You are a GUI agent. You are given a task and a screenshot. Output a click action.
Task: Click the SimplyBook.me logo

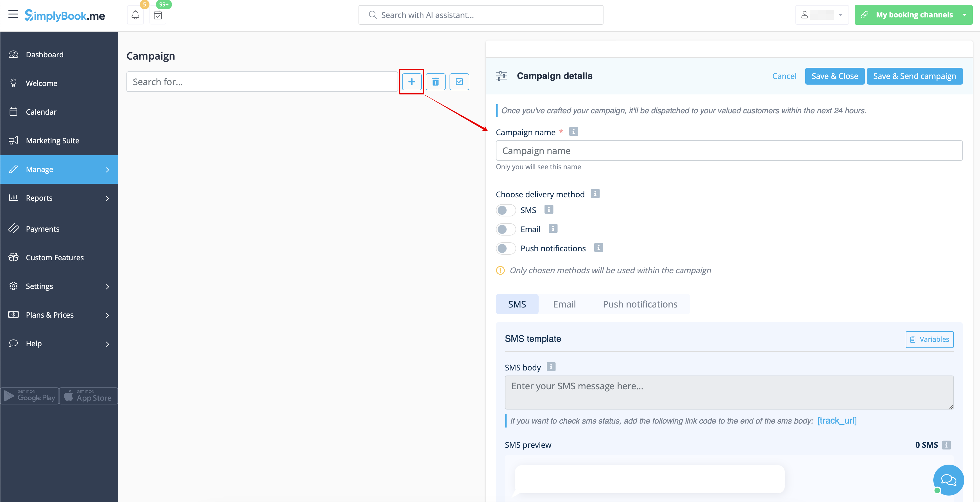65,15
